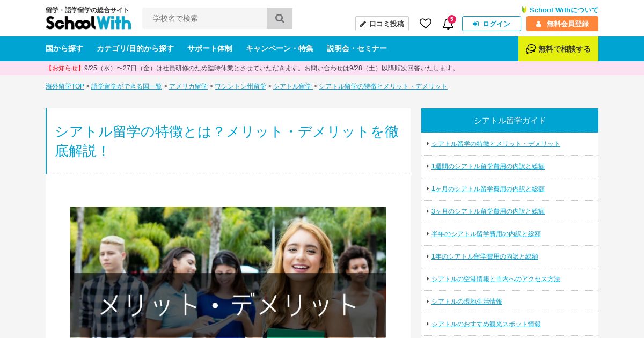Focus the 学校名で検索 search field

coord(204,18)
